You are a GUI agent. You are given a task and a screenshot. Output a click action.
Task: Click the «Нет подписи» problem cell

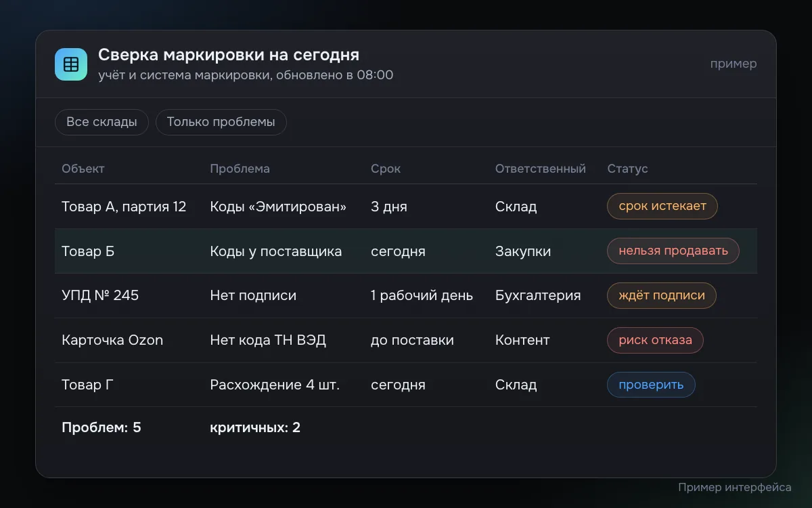coord(253,296)
